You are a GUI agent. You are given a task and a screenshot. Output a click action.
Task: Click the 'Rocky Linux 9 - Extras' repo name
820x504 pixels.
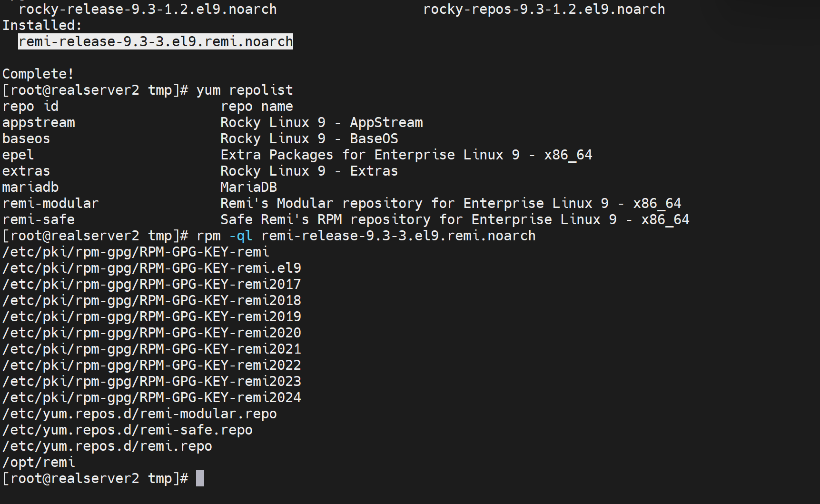coord(309,171)
